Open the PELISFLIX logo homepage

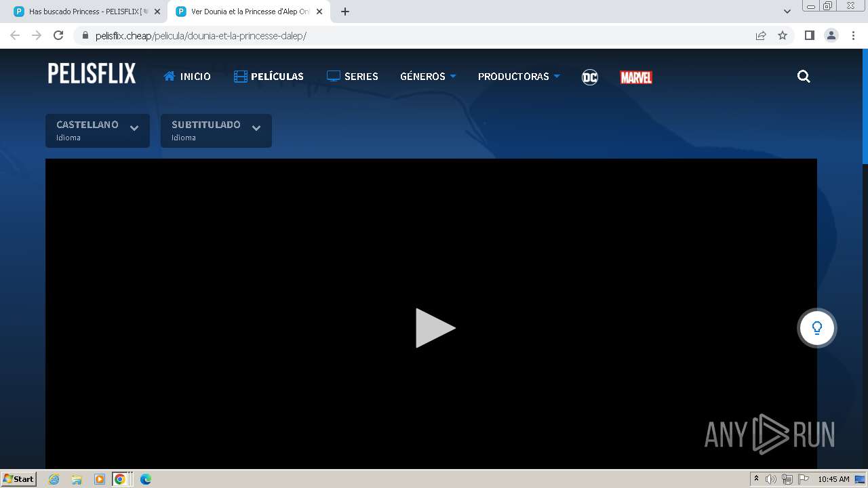pos(92,74)
